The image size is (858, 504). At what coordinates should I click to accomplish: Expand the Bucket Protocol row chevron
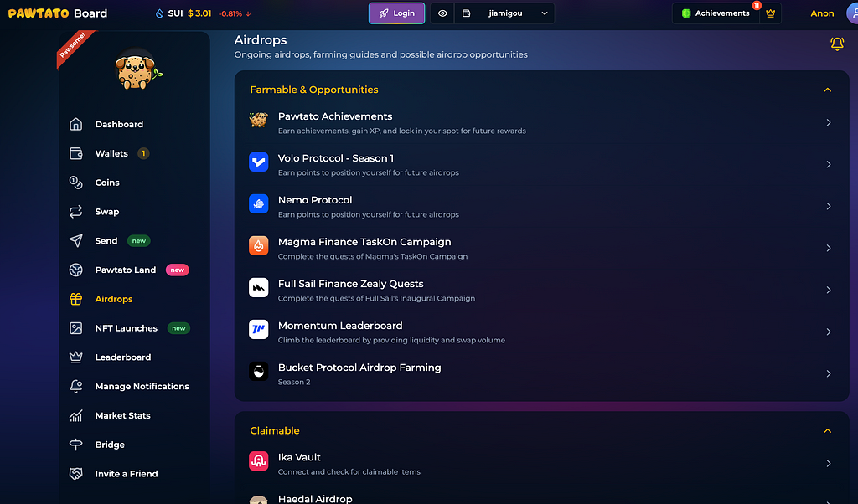829,373
